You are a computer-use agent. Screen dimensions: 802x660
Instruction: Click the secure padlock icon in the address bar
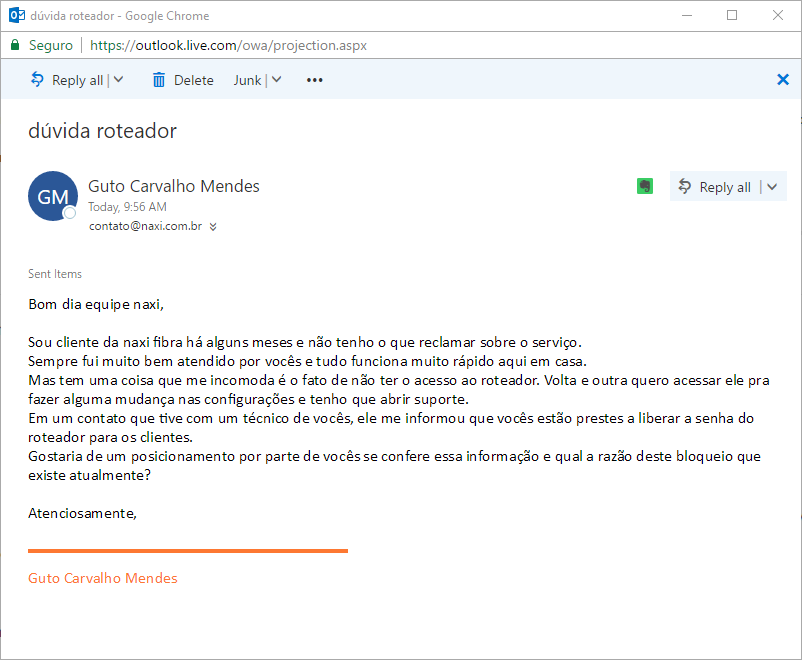15,45
